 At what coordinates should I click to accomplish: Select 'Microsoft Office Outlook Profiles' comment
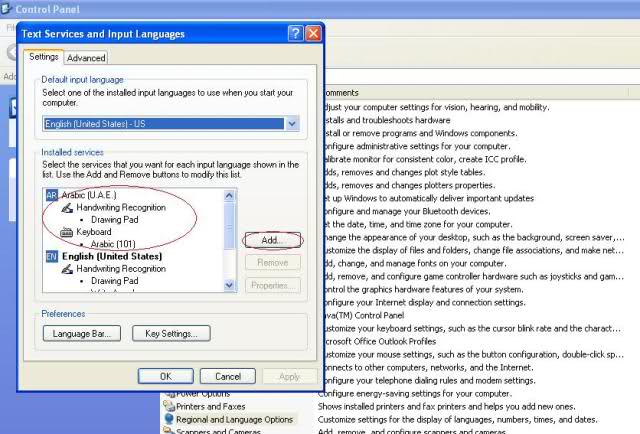pos(380,341)
